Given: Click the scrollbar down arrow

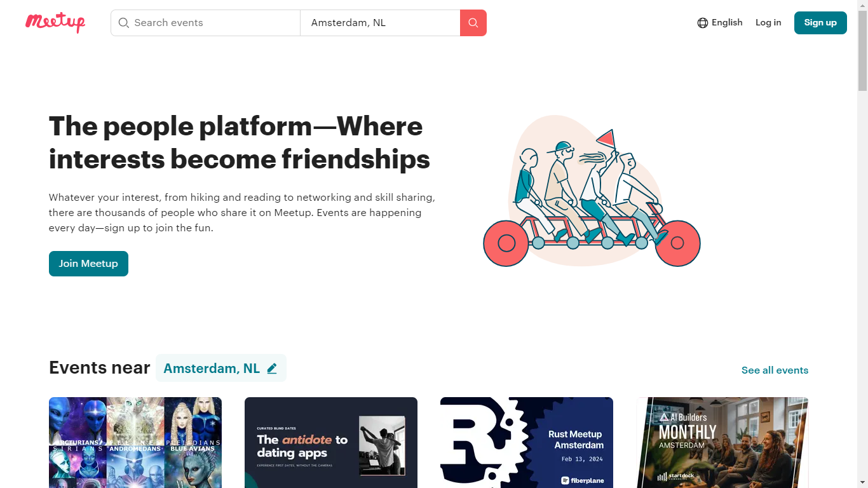Looking at the screenshot, I should click(x=862, y=483).
